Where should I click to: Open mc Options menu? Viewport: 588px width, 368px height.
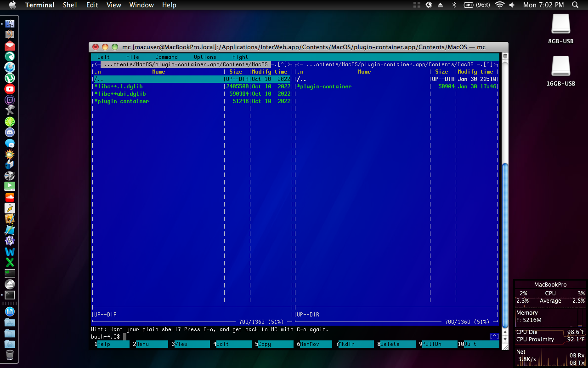pyautogui.click(x=205, y=57)
